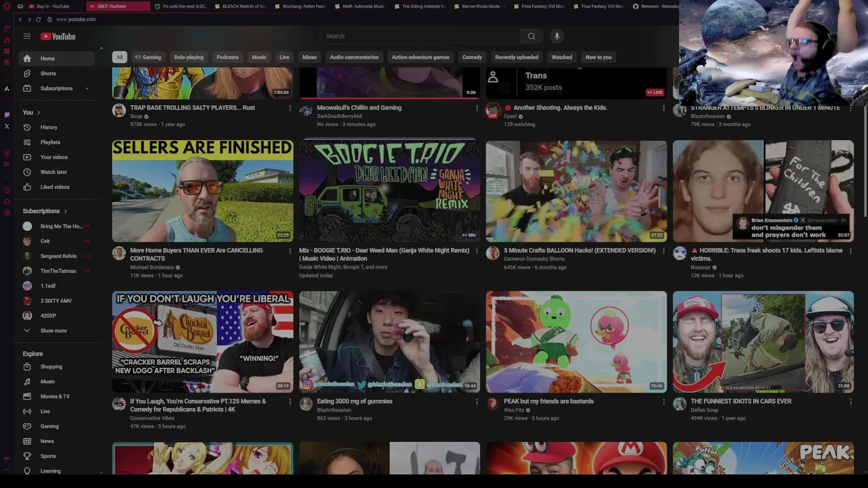This screenshot has width=868, height=488.
Task: Select the Recently uploaded filter chip
Action: [517, 57]
